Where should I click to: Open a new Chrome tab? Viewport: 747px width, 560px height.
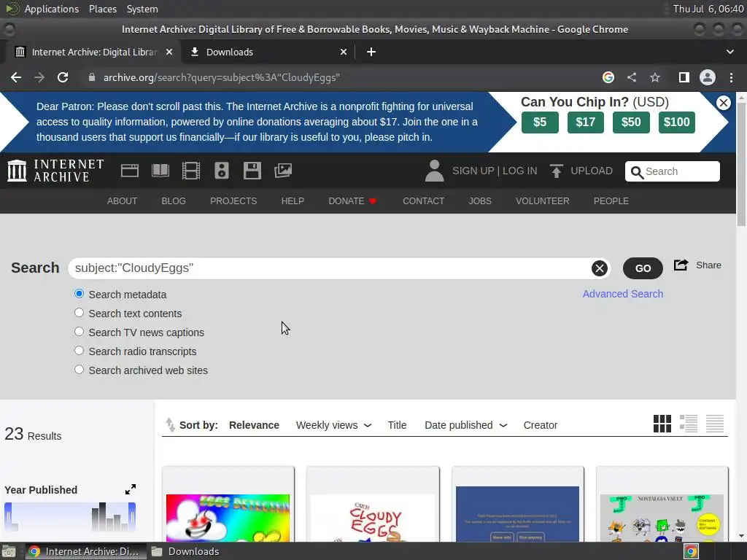point(371,52)
